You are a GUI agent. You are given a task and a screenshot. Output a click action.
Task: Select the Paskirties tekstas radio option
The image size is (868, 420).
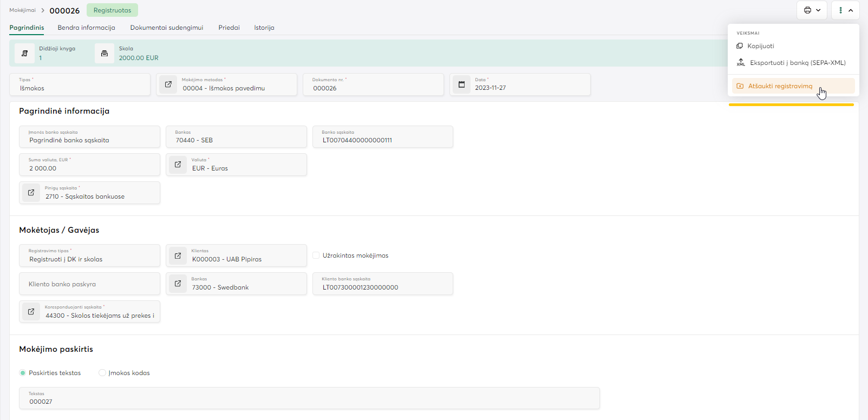click(23, 373)
